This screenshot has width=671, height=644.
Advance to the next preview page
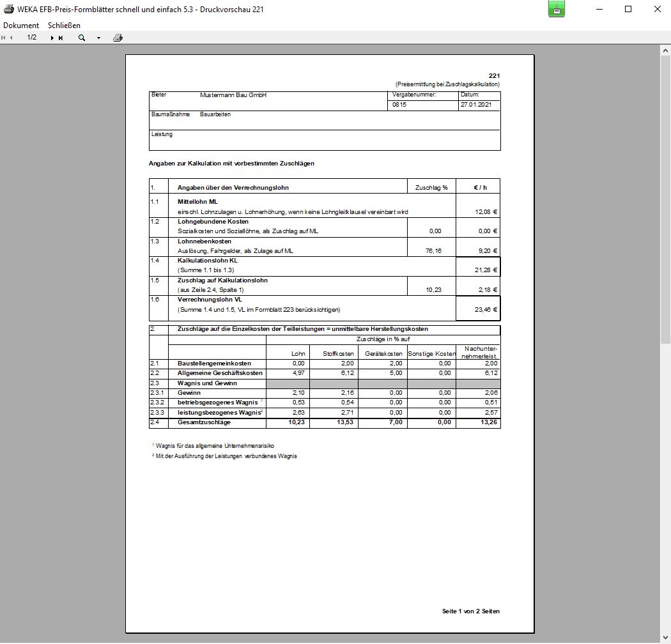point(52,38)
